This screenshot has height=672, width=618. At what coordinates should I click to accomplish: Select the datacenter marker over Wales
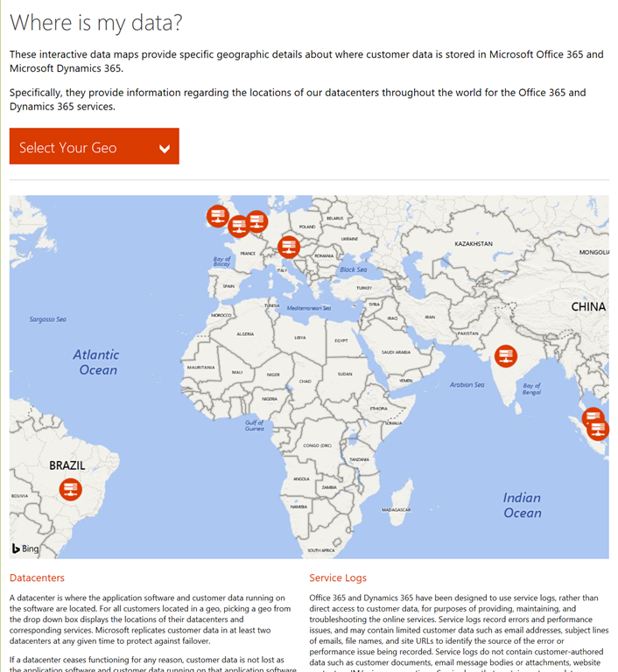pos(238,227)
